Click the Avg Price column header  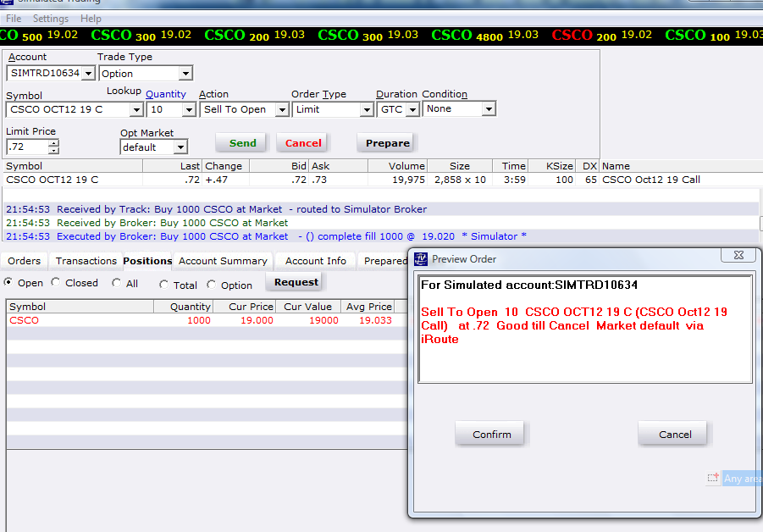pos(368,307)
